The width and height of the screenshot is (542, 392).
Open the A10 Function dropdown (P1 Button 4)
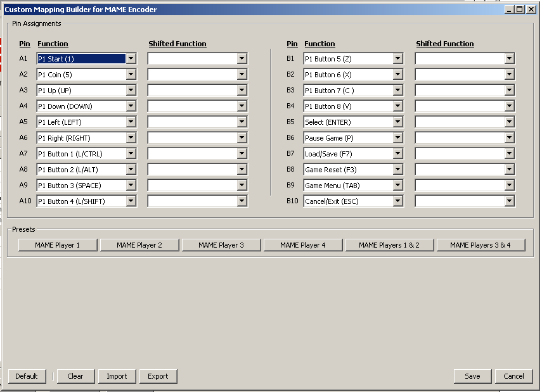click(x=131, y=201)
